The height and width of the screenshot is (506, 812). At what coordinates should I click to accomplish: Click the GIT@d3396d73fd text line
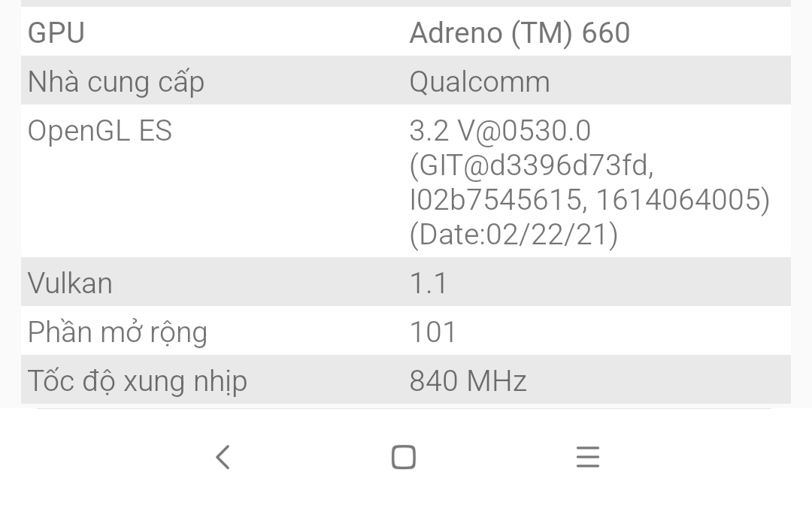(532, 165)
